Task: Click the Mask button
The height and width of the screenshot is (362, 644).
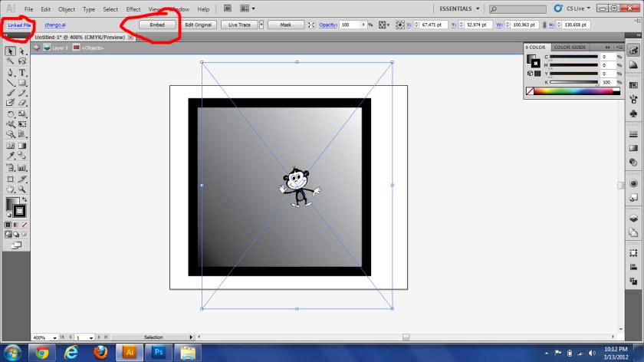Action: 286,25
